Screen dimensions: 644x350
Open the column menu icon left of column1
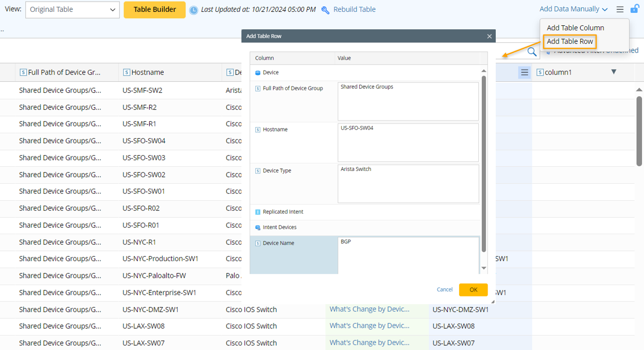pos(524,73)
